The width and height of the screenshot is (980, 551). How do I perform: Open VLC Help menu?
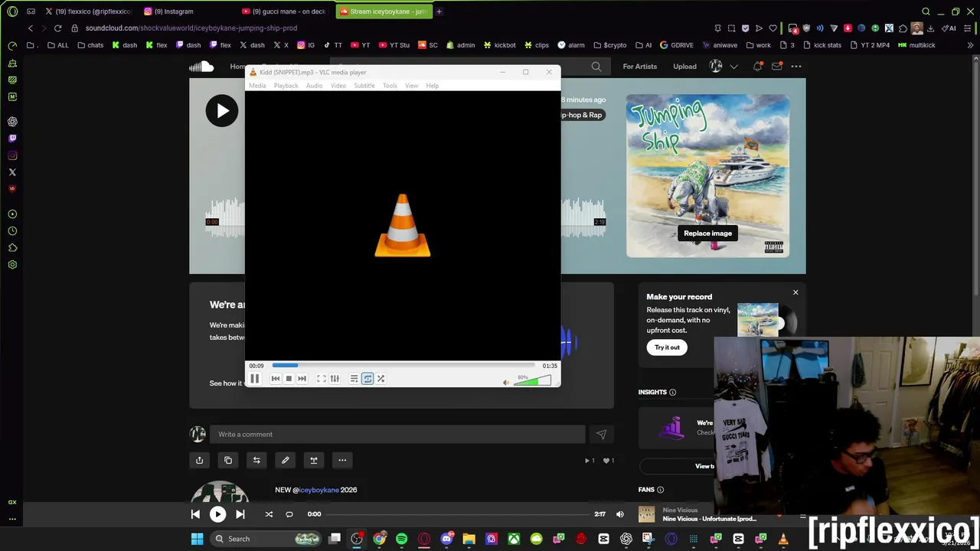pyautogui.click(x=432, y=86)
